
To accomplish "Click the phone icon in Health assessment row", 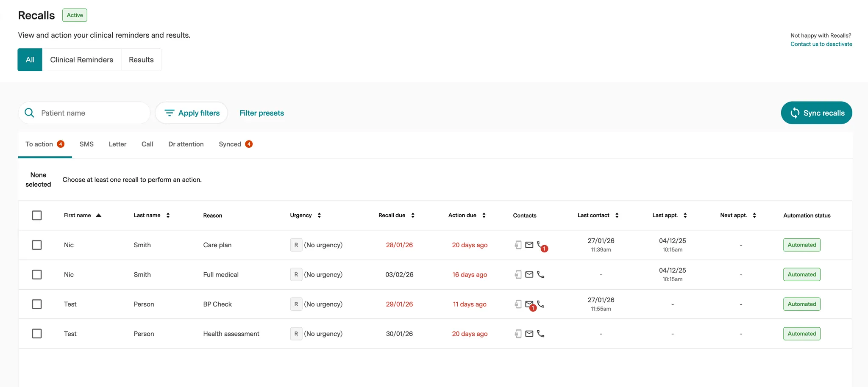I will [540, 334].
